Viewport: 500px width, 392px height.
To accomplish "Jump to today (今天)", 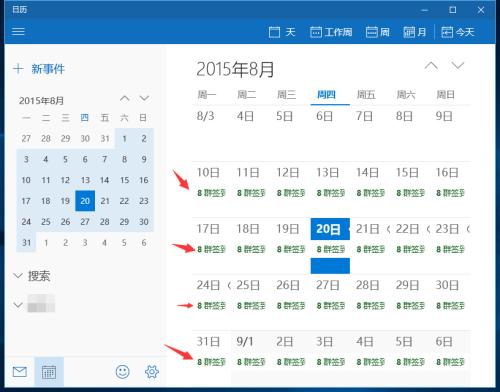I will pos(458,32).
